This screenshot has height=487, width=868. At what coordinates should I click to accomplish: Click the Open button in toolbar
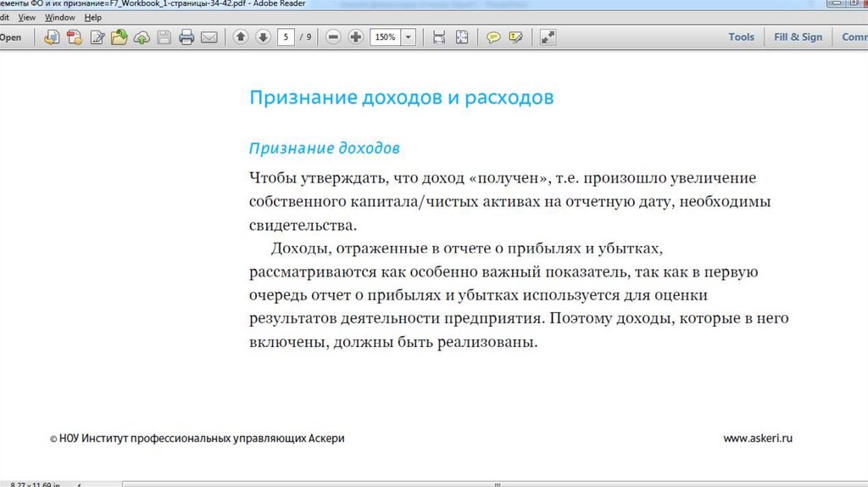click(x=11, y=37)
